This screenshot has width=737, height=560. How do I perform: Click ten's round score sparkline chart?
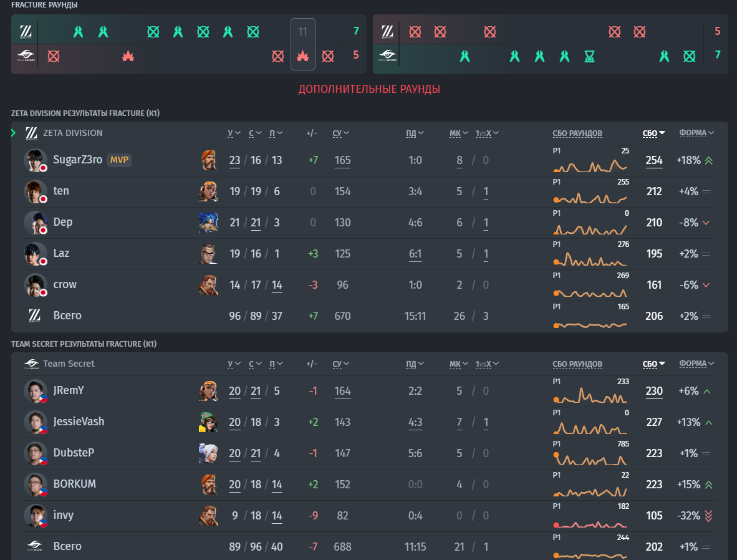click(590, 196)
